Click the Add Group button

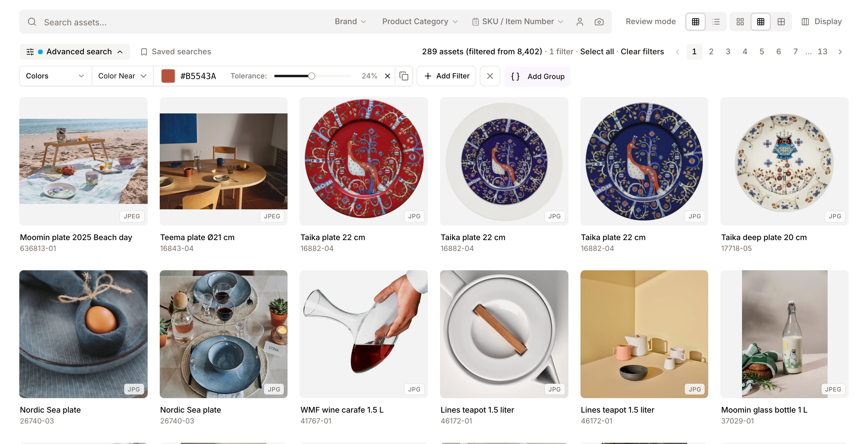coord(537,77)
